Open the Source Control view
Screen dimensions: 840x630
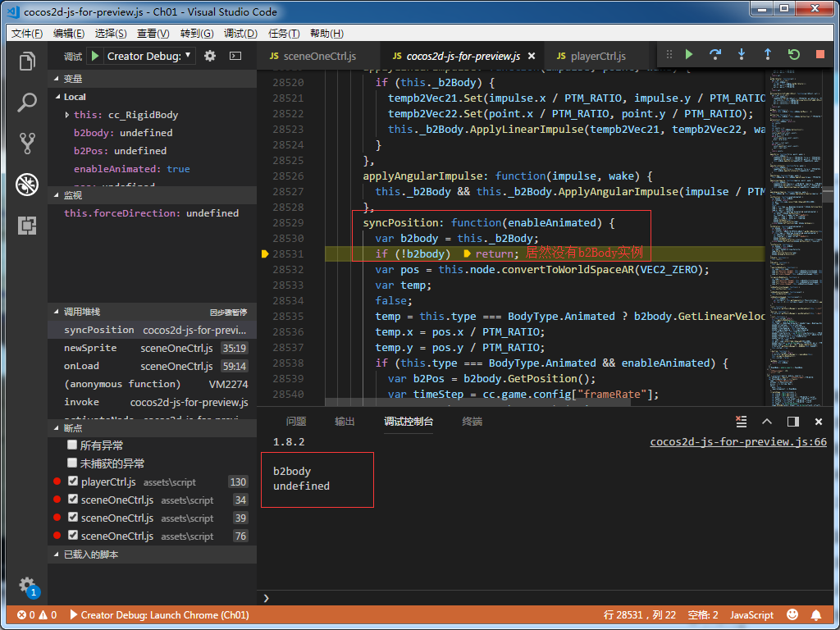click(x=27, y=143)
